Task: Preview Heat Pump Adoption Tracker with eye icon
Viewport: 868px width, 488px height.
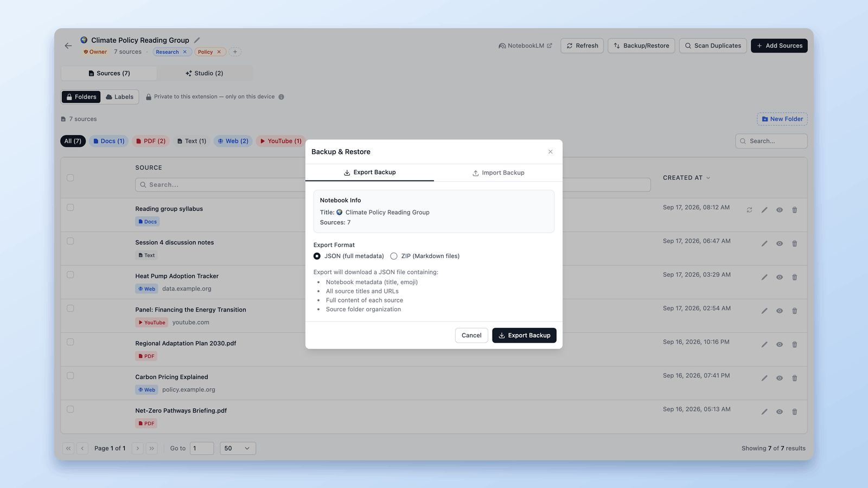Action: click(x=780, y=277)
